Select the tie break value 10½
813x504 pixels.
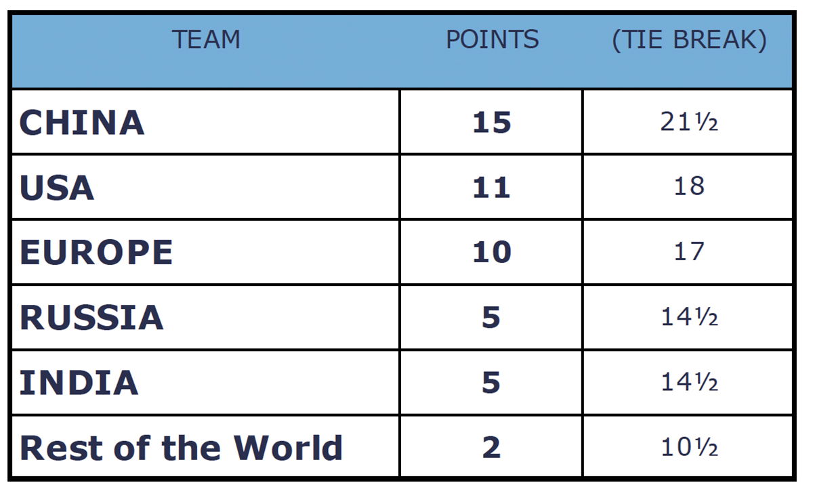pos(688,447)
